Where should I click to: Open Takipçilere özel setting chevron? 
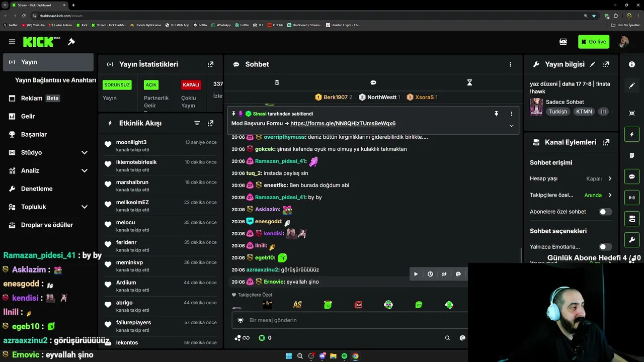point(610,195)
